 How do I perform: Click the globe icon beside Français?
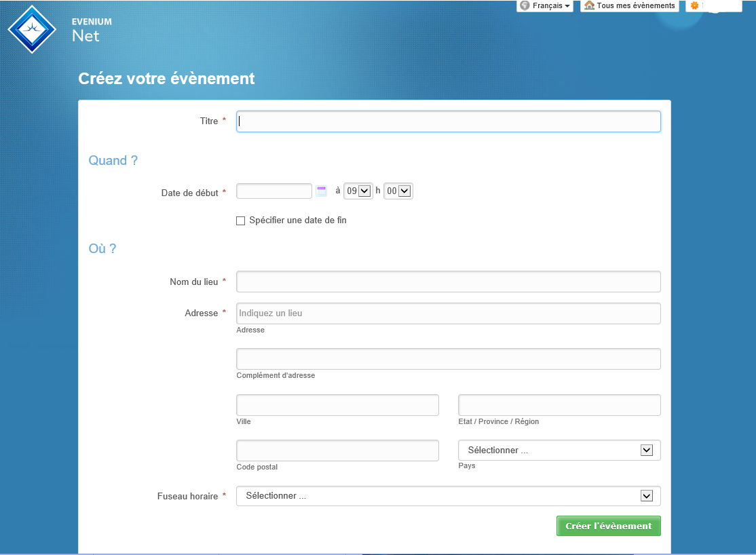tap(525, 5)
